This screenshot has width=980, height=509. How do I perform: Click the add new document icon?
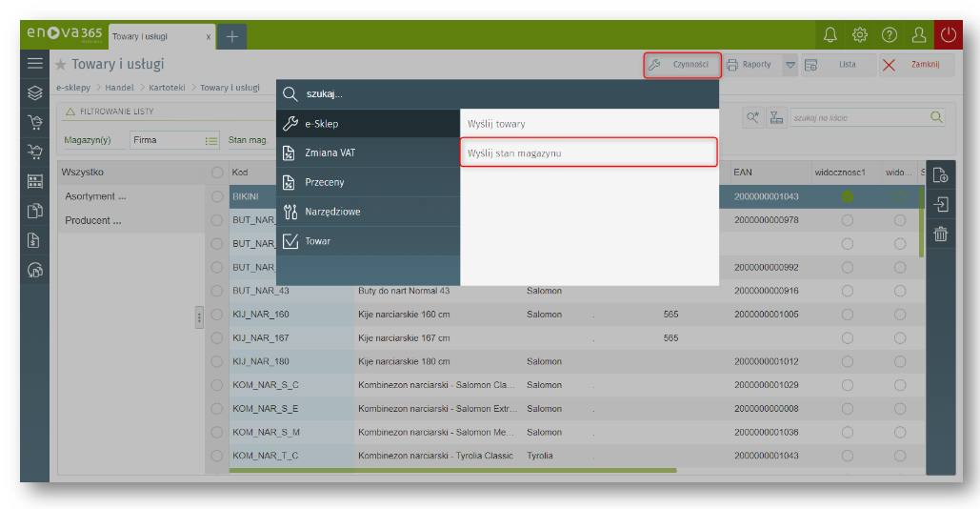[939, 175]
